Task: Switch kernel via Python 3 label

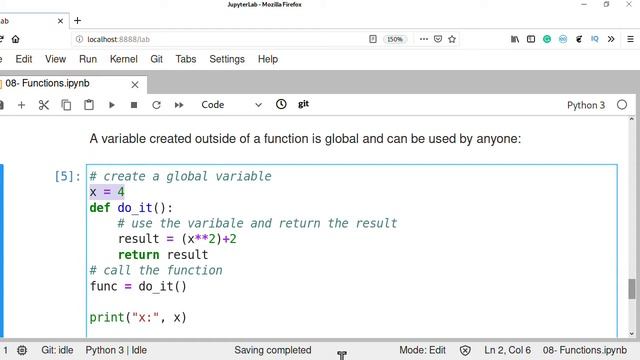Action: pos(586,105)
